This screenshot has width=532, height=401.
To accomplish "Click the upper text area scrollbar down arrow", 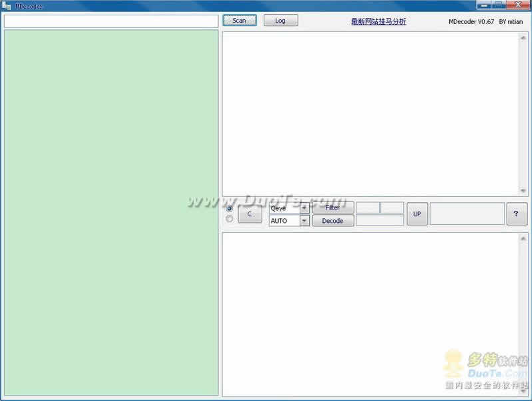I will pyautogui.click(x=523, y=191).
